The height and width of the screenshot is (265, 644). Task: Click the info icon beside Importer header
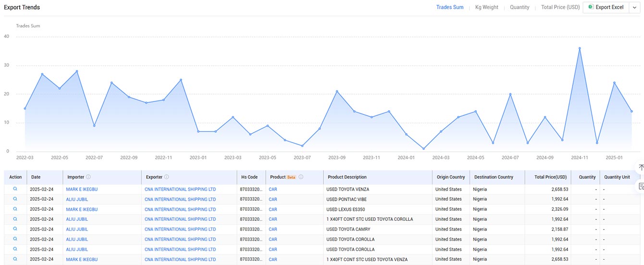(88, 177)
